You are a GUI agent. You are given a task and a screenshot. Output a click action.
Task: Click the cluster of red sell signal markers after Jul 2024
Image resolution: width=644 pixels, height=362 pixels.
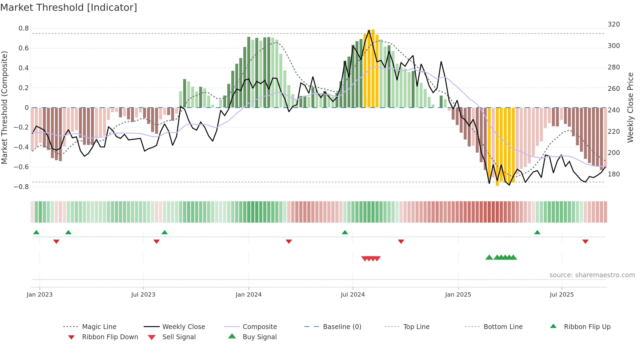click(x=371, y=258)
